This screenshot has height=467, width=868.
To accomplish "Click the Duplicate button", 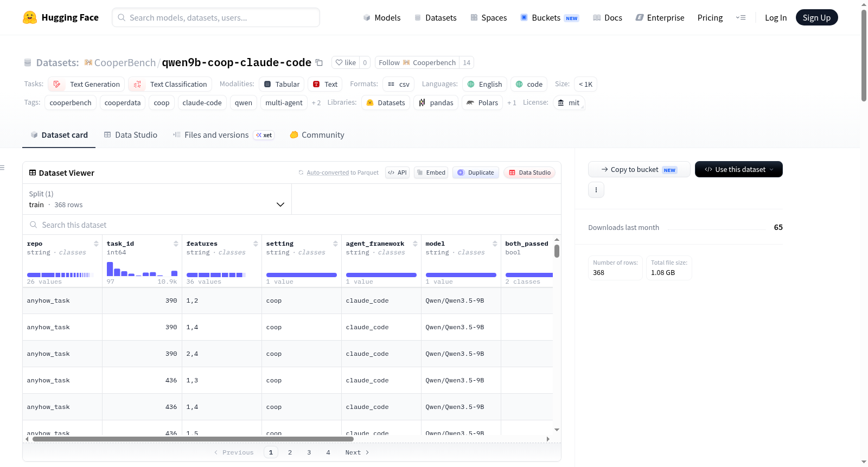I will pos(476,172).
